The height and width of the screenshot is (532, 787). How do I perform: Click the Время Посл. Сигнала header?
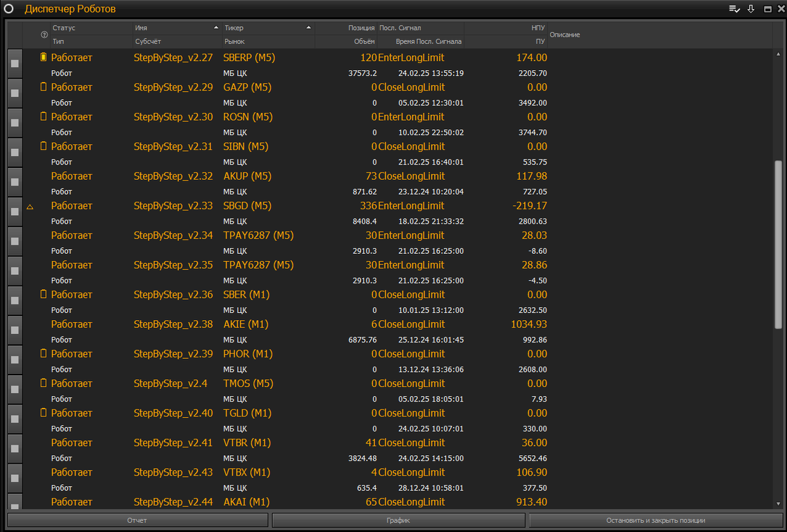tap(429, 41)
